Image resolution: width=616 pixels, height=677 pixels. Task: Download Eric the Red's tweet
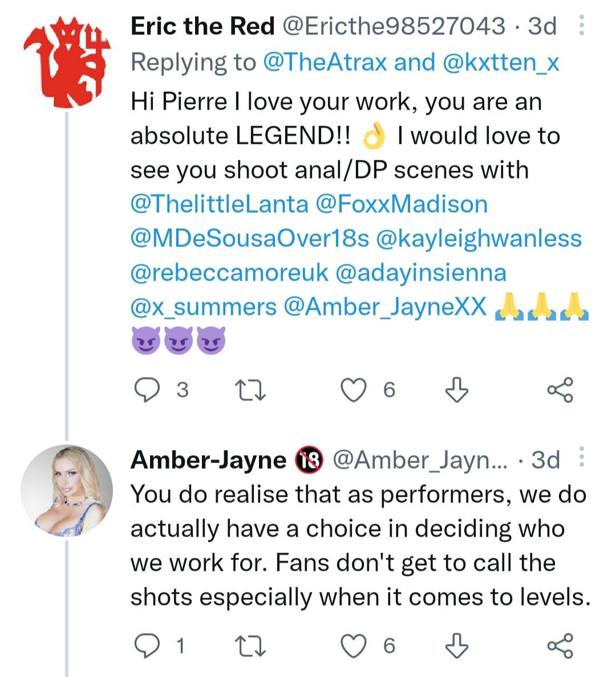[456, 390]
